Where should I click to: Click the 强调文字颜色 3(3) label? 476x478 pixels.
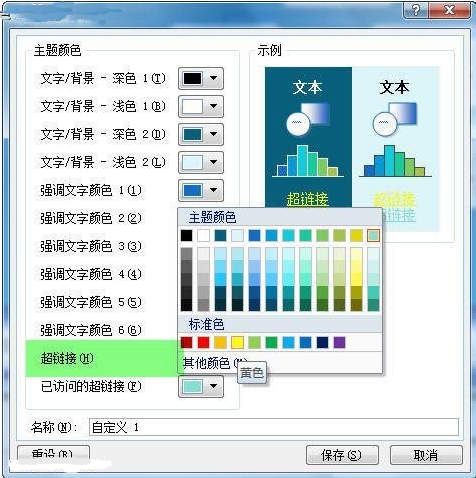pyautogui.click(x=91, y=246)
